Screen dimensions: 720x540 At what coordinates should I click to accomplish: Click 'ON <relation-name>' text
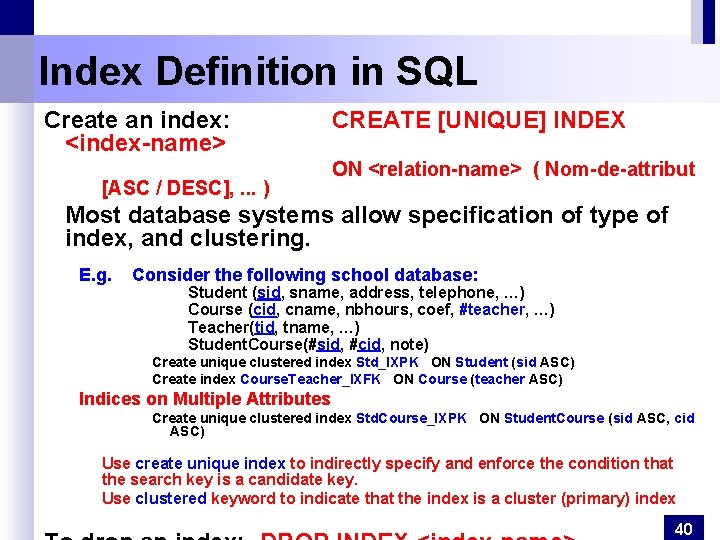click(x=427, y=169)
